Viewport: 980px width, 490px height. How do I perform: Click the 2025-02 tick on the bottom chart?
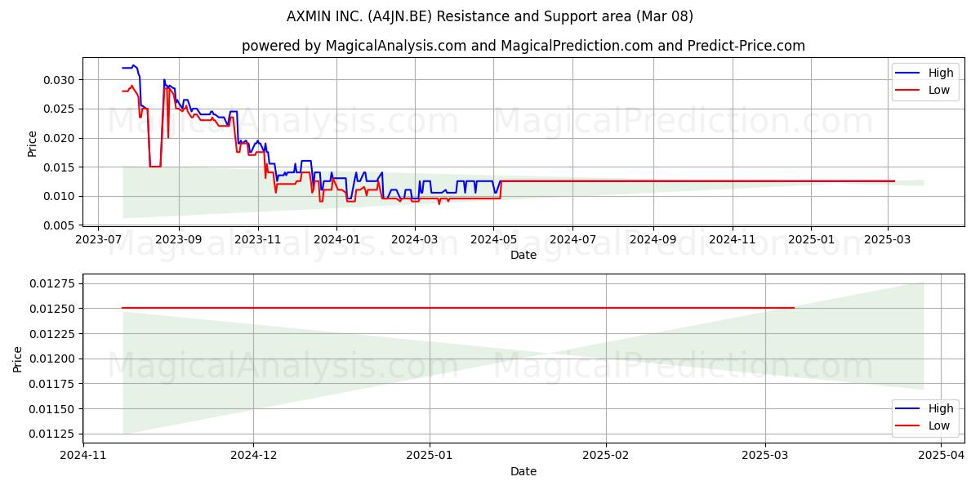[x=607, y=456]
